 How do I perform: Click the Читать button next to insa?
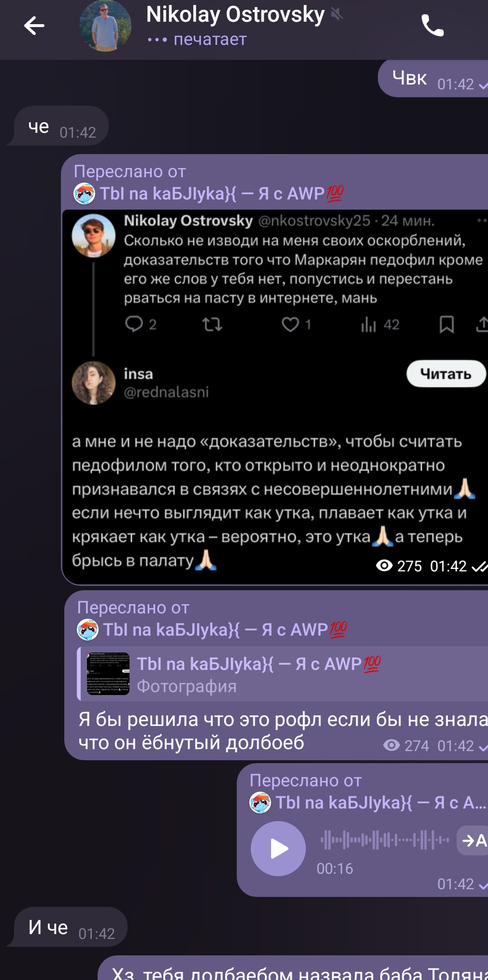click(446, 373)
